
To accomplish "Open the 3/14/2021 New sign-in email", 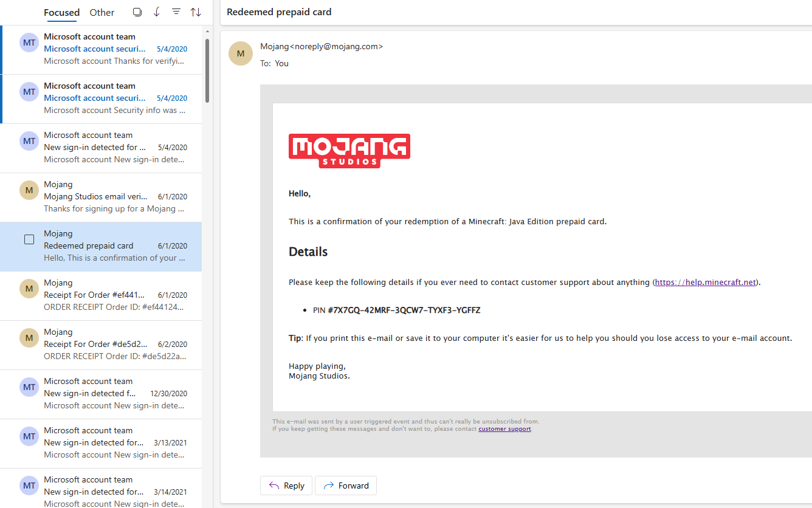I will 101,488.
